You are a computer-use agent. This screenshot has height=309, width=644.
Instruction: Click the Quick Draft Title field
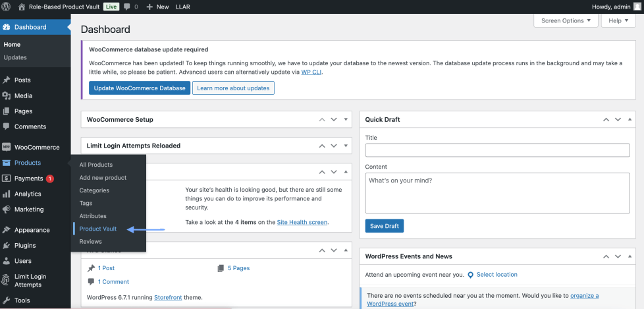pyautogui.click(x=497, y=150)
